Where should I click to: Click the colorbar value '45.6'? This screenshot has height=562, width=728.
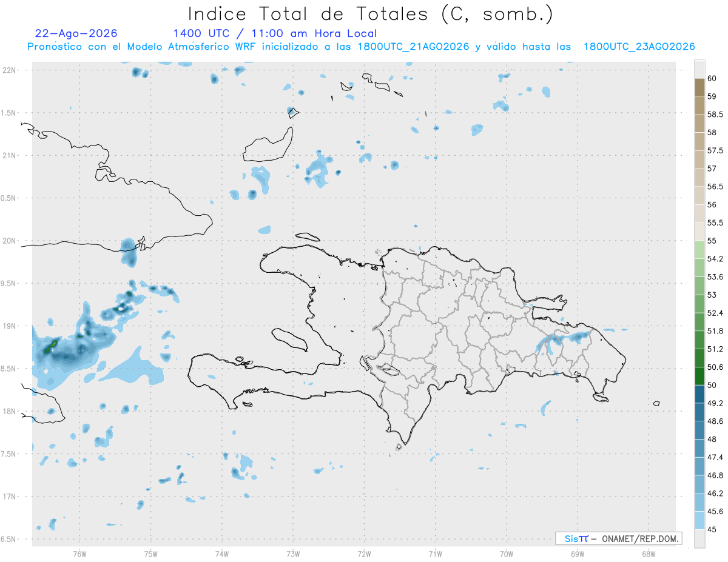click(x=715, y=512)
